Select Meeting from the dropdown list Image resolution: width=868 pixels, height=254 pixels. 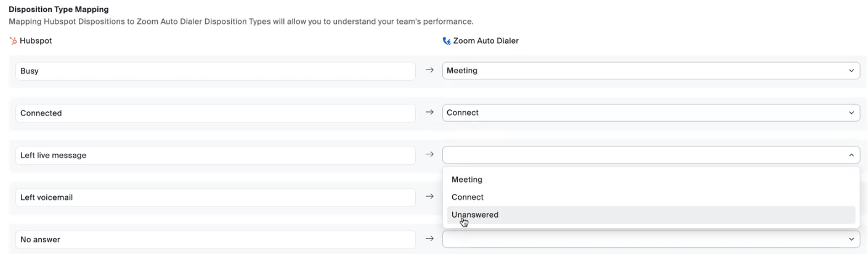(467, 180)
